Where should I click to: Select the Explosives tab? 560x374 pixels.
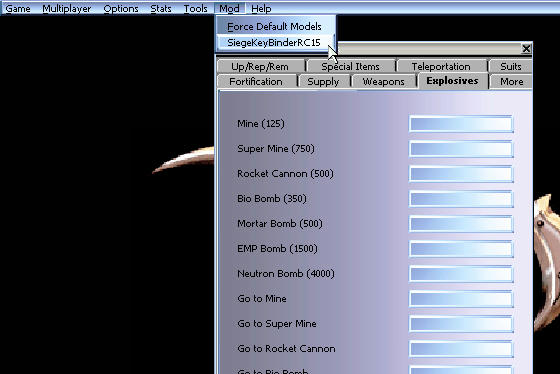(x=452, y=81)
